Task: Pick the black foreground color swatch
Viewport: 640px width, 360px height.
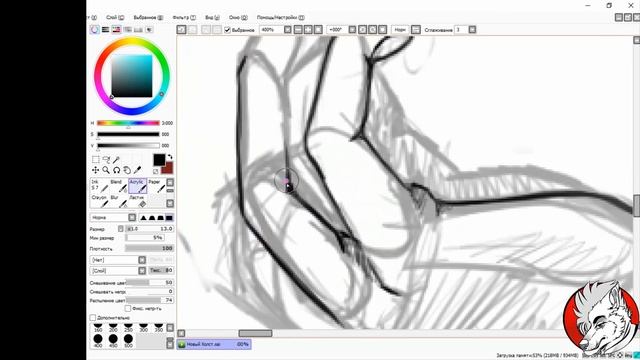Action: [159, 160]
